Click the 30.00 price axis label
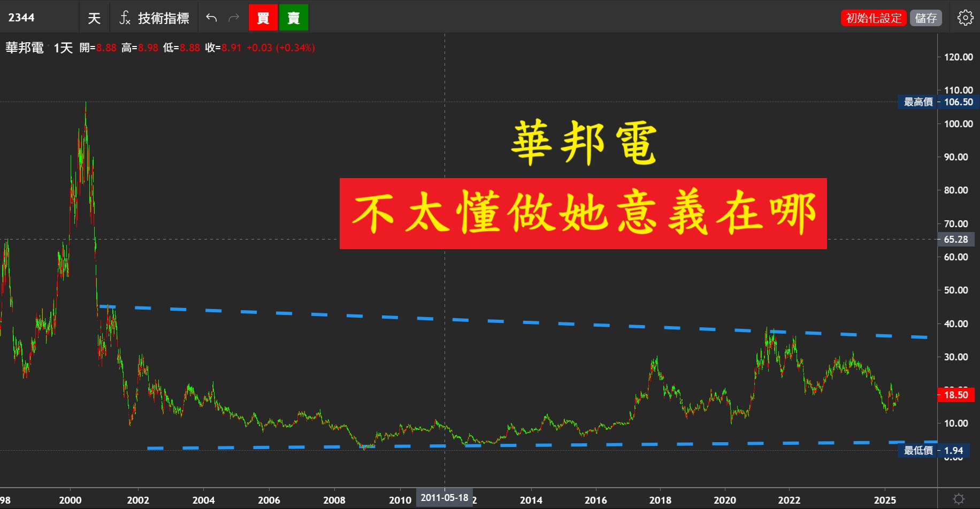The height and width of the screenshot is (509, 980). click(956, 357)
